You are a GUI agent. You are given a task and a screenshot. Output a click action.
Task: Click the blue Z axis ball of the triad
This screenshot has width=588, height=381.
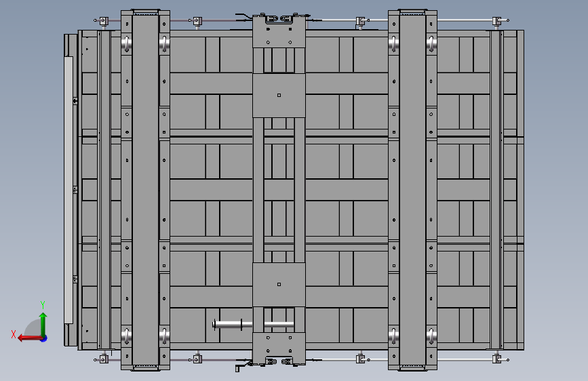coord(44,338)
